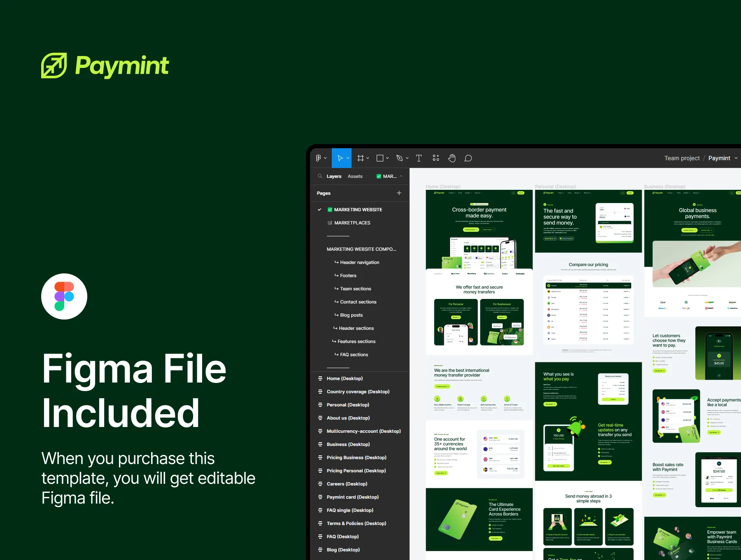Select Pricing Personal (Desktop) layer

(357, 471)
